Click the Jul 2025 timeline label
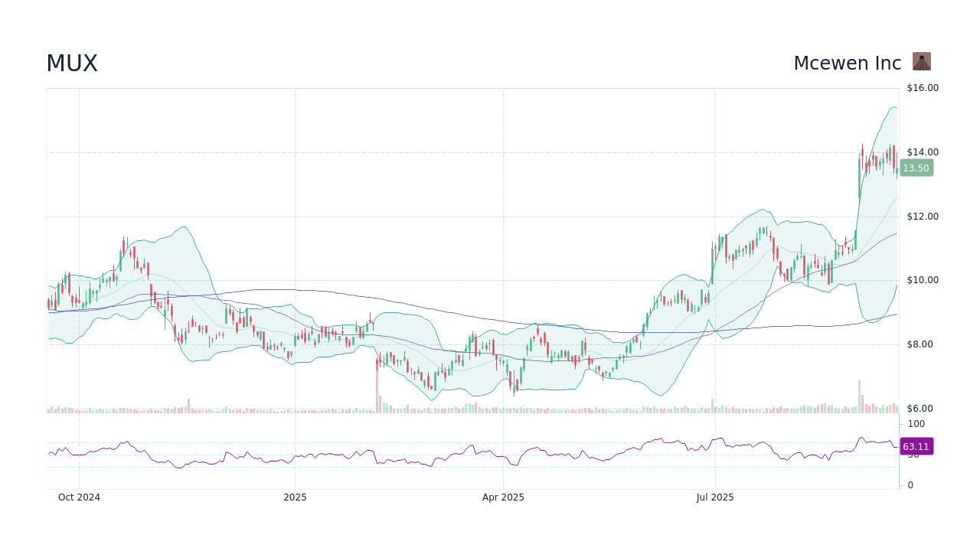Screen dimensions: 980x551 [716, 497]
